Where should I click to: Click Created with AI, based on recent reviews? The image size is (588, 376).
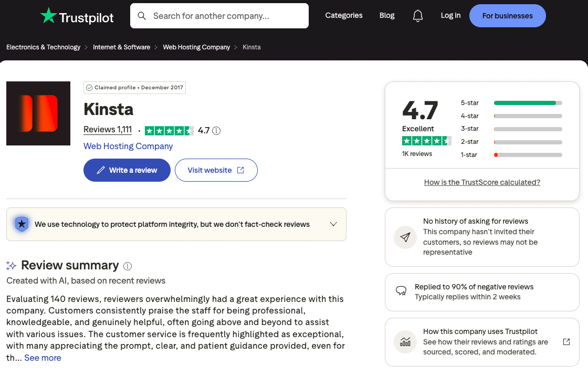pyautogui.click(x=86, y=280)
